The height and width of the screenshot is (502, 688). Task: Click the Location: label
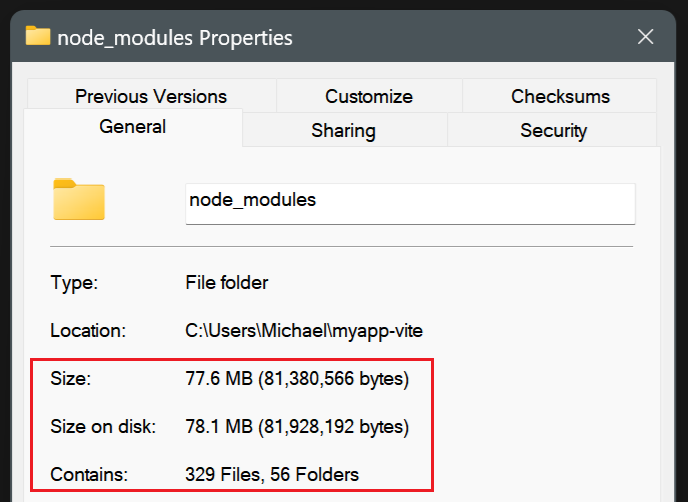point(88,330)
